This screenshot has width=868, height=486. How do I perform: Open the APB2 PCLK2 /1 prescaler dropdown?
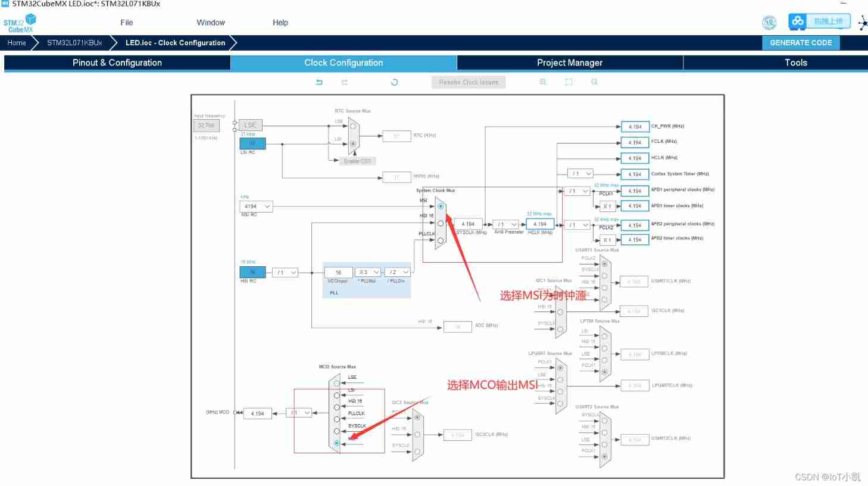point(577,225)
